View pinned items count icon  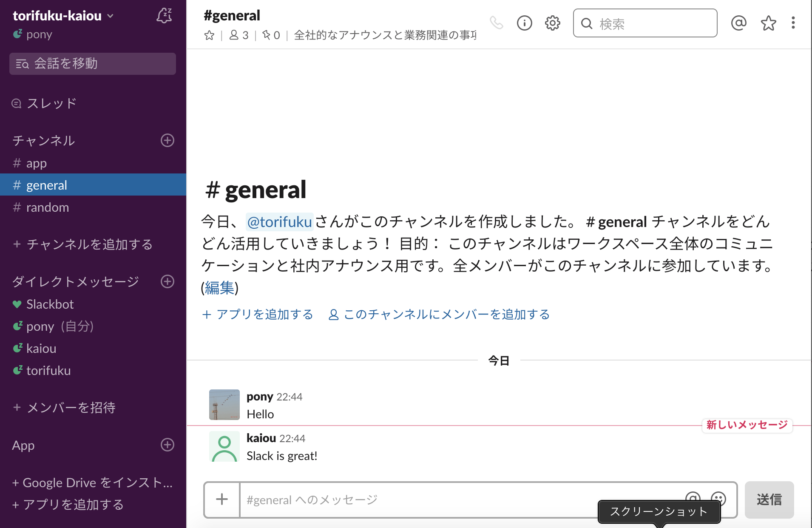[x=271, y=35]
